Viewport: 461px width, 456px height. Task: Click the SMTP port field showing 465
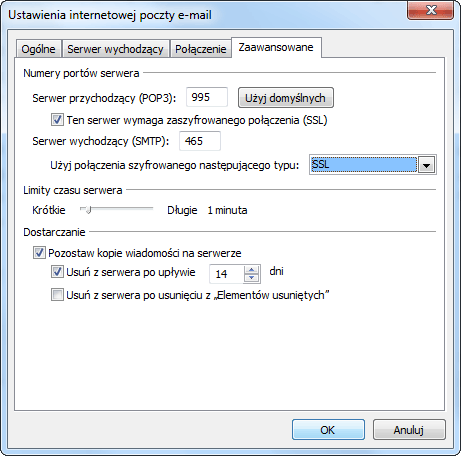pyautogui.click(x=200, y=141)
